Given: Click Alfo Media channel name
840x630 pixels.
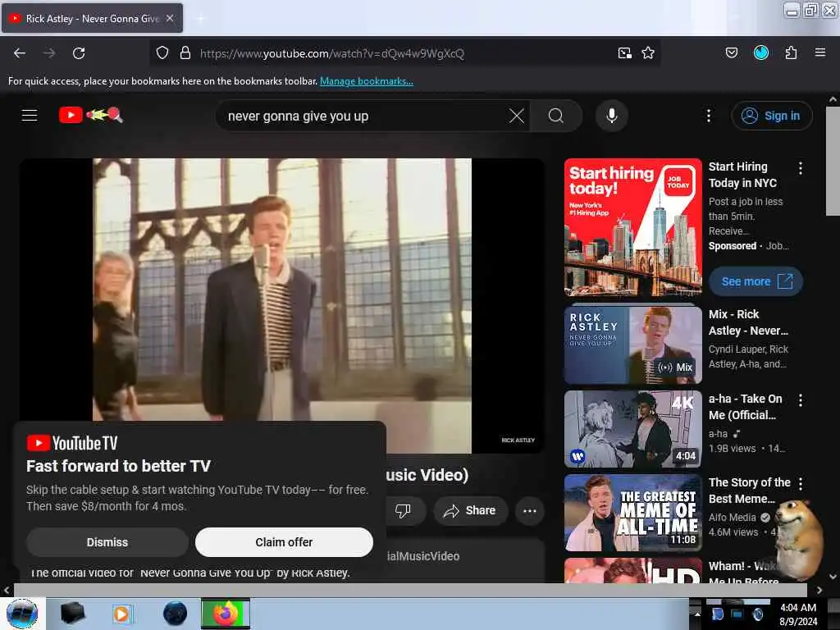Looking at the screenshot, I should [732, 518].
